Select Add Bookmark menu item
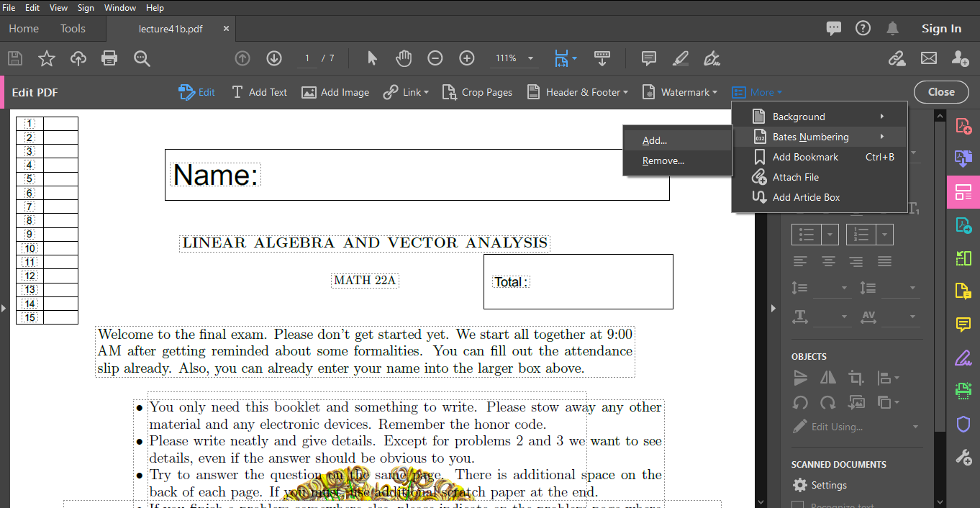The width and height of the screenshot is (980, 508). coord(820,157)
